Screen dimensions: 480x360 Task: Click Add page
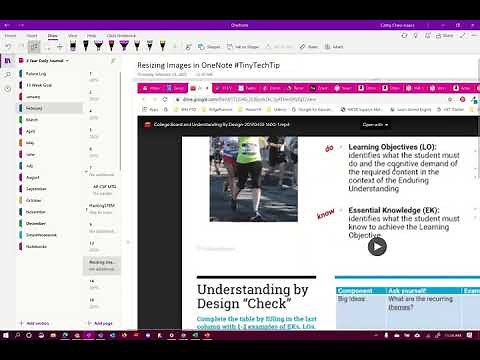point(100,323)
